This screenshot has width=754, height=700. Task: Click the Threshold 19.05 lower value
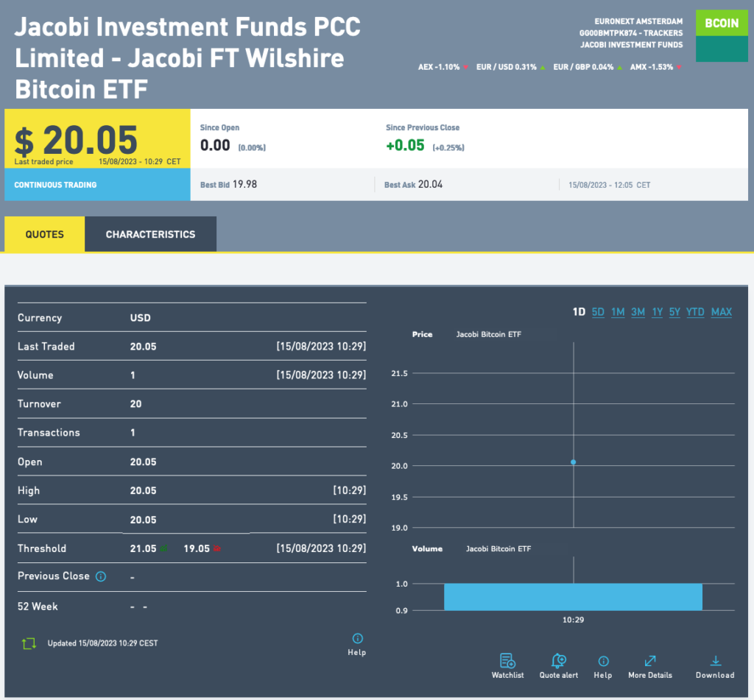(197, 548)
